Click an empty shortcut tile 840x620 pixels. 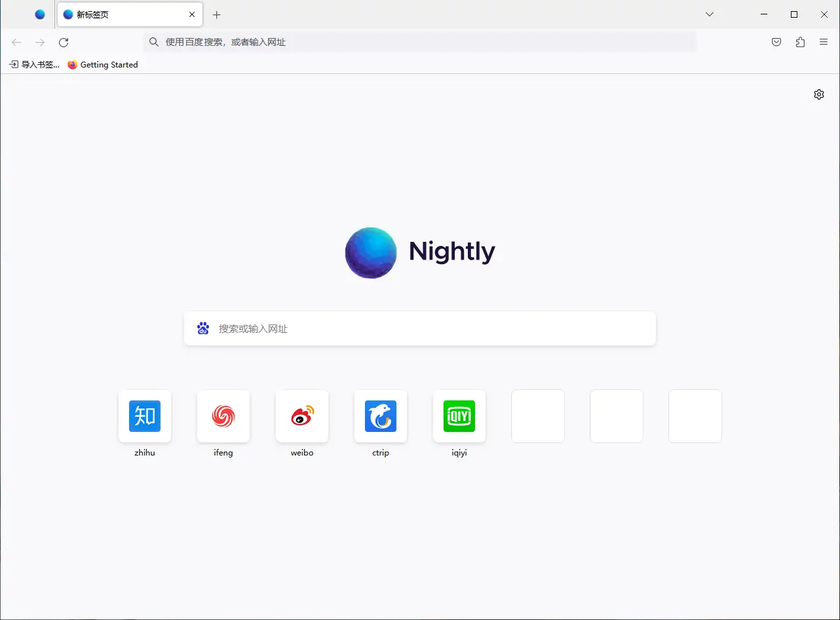tap(537, 416)
